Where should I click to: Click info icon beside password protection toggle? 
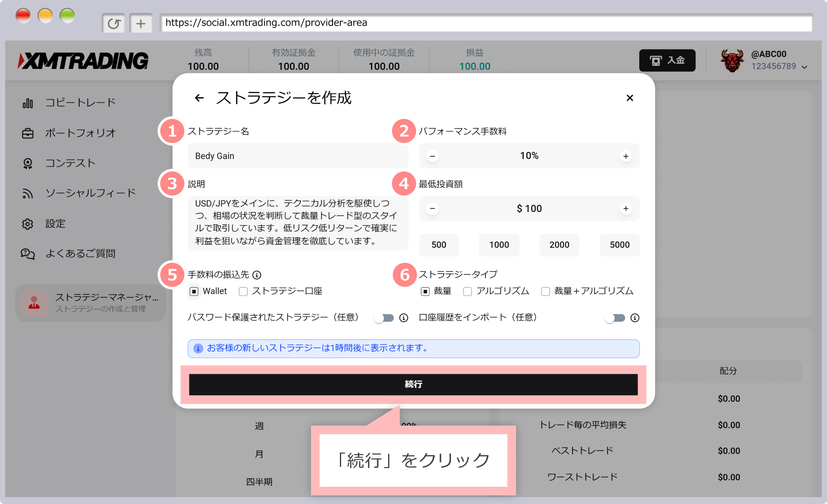404,318
